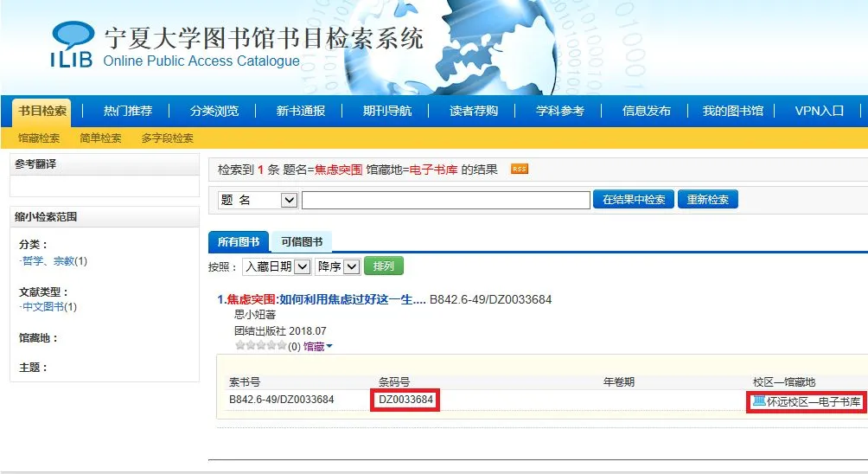Open the 降序 order dropdown
This screenshot has width=868, height=474.
352,266
